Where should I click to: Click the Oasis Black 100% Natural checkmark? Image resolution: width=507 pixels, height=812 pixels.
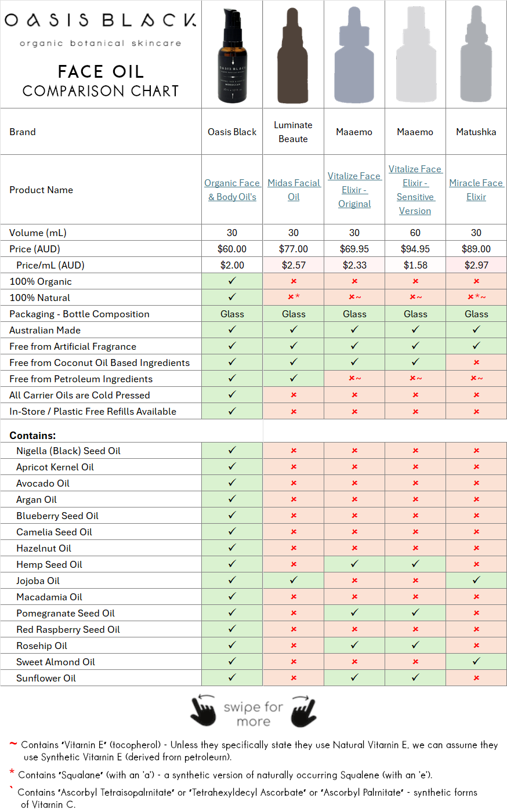click(x=232, y=297)
